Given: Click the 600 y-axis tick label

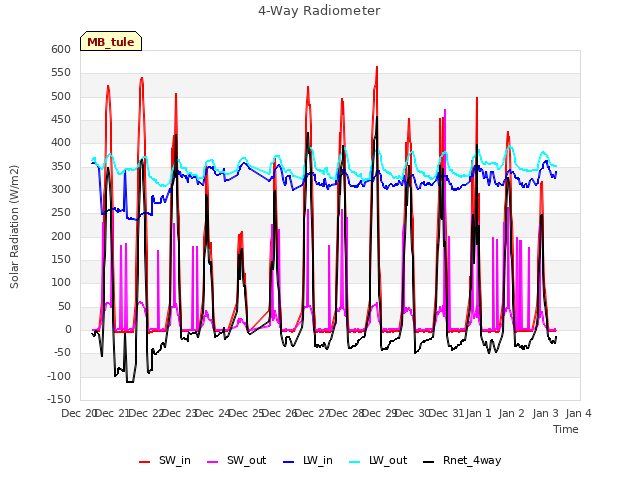Looking at the screenshot, I should click(61, 49).
